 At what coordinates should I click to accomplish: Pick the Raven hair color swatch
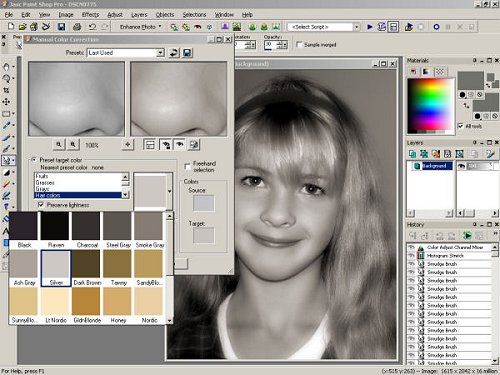click(x=56, y=230)
